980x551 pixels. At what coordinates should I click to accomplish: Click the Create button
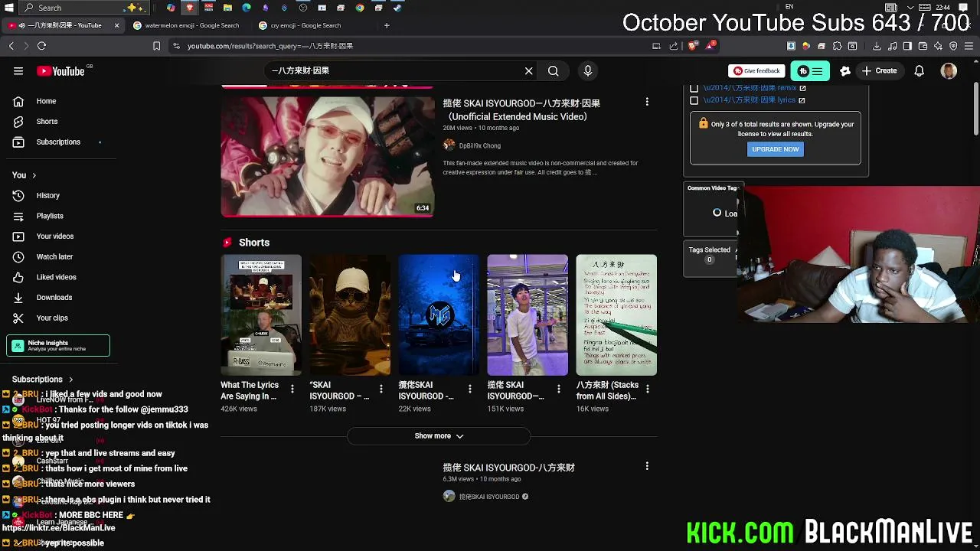[879, 71]
